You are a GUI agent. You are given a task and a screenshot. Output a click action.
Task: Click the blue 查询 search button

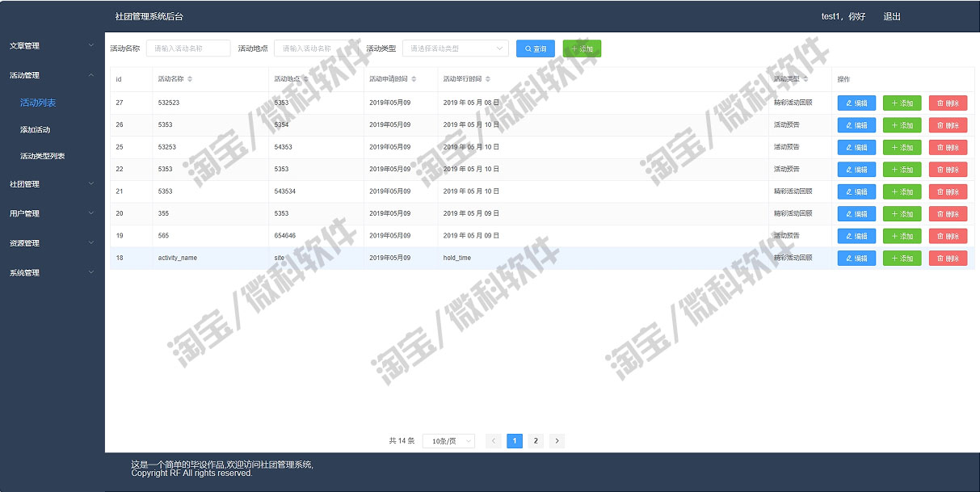coord(536,48)
